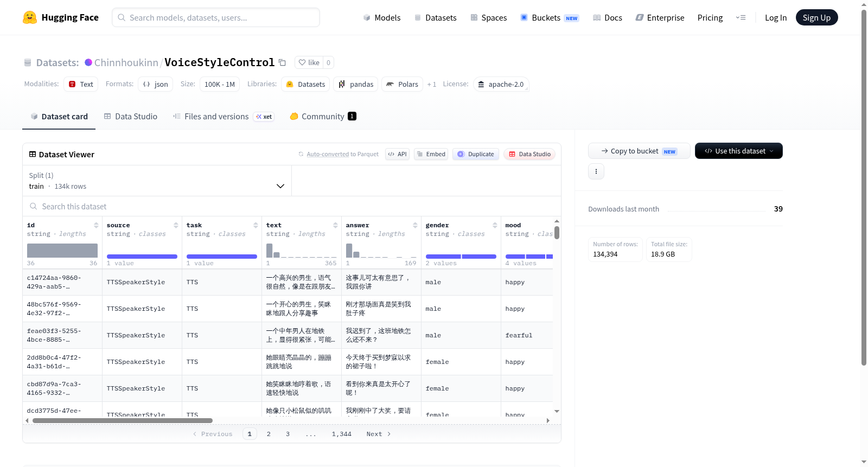This screenshot has width=868, height=467.
Task: Open the Datasets library tag
Action: coord(305,84)
